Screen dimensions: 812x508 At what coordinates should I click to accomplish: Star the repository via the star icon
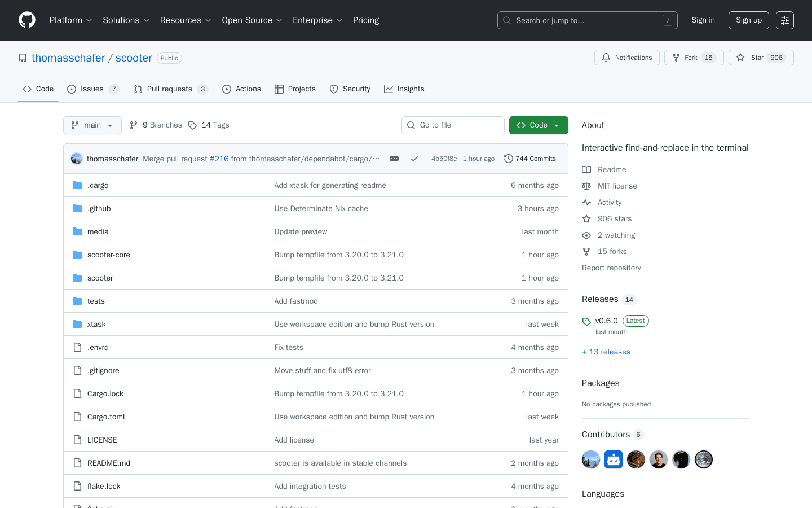click(740, 57)
